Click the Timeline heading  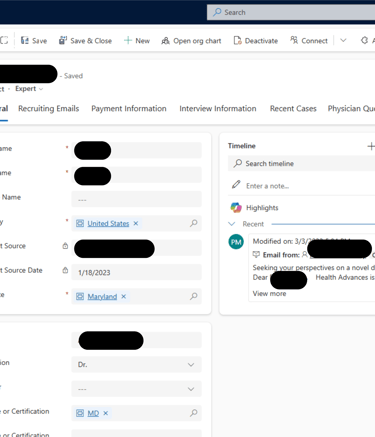(x=242, y=146)
